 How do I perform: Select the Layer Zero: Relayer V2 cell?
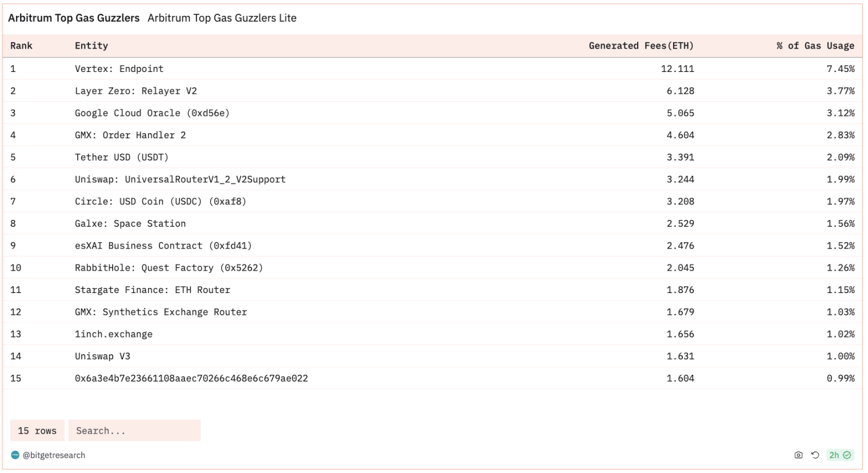tap(136, 91)
